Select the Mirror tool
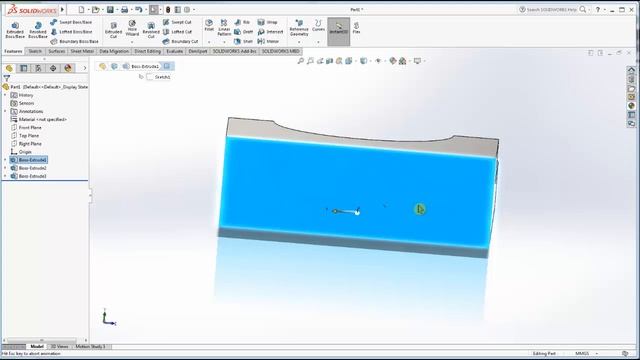This screenshot has height=360, width=640. coord(268,42)
